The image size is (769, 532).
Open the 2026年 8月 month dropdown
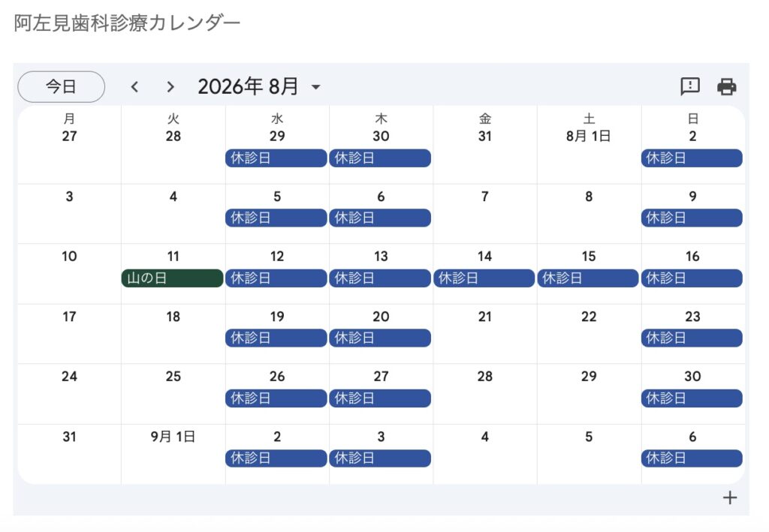(x=259, y=87)
